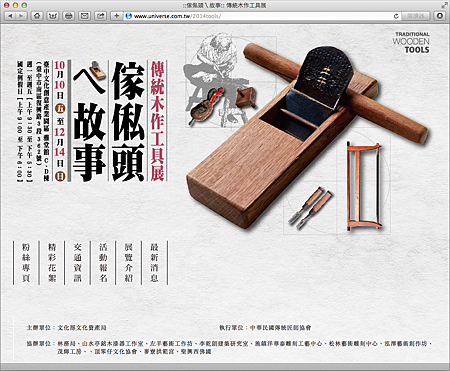Screen dimensions: 450x371
Task: Click the 主辦單位 文化部文化資產局 text
Action: (x=66, y=328)
